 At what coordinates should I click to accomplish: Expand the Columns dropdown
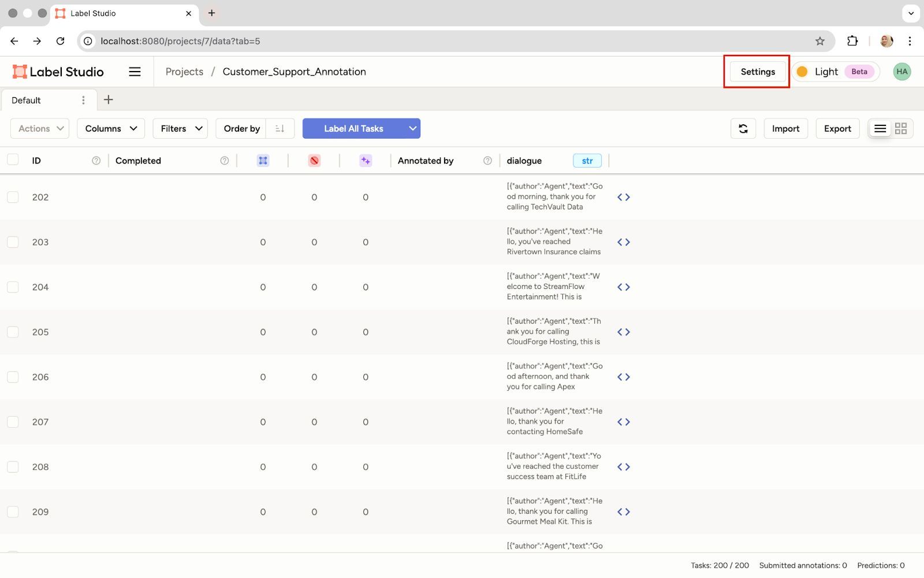pyautogui.click(x=111, y=128)
